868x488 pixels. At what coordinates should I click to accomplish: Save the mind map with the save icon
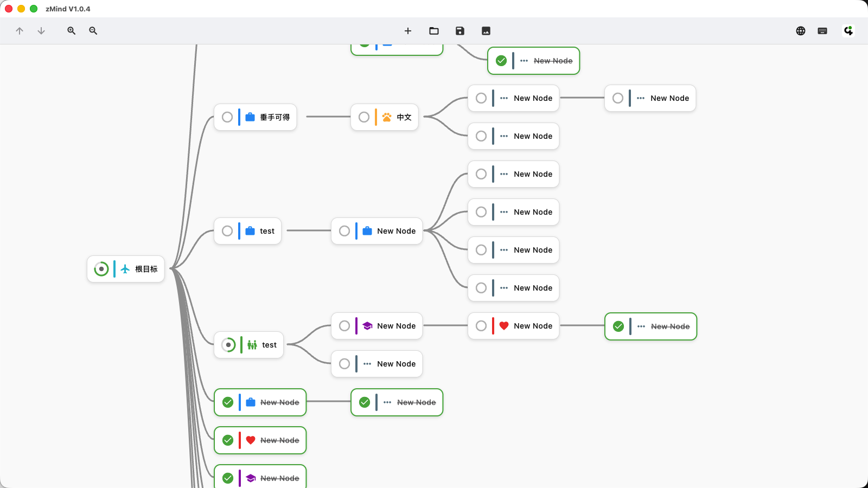[459, 31]
